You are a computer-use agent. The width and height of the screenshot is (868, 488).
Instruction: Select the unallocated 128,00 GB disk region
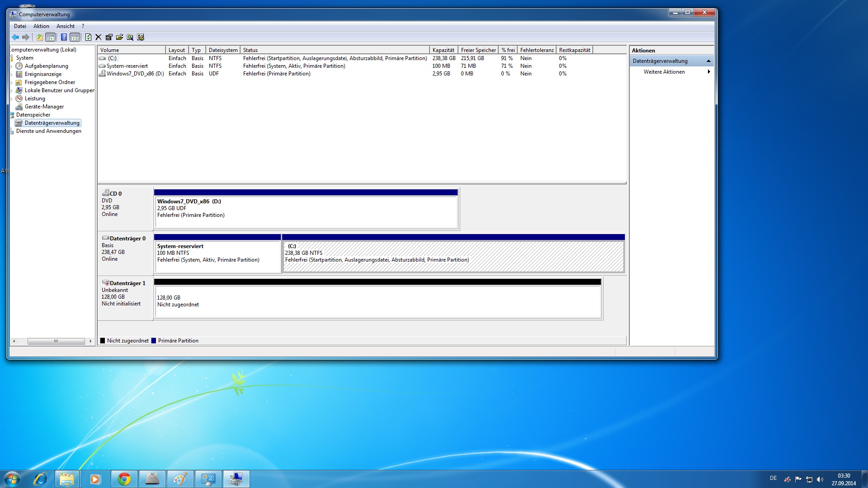[377, 301]
